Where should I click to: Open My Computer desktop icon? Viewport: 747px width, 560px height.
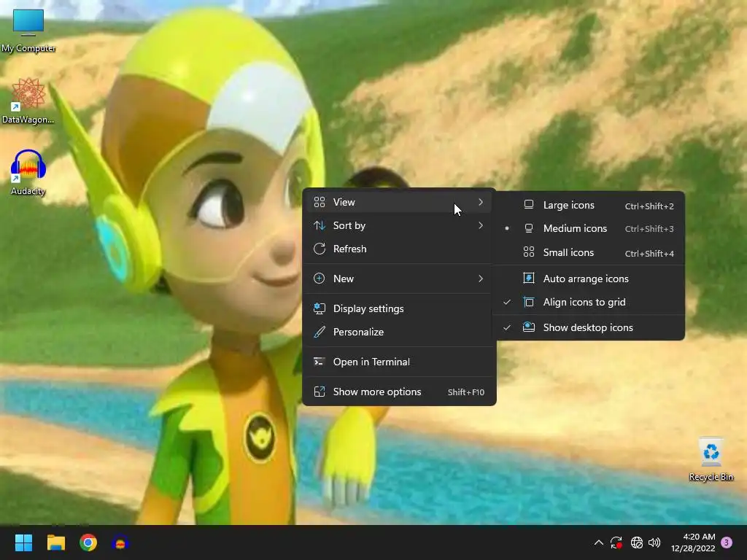[28, 31]
